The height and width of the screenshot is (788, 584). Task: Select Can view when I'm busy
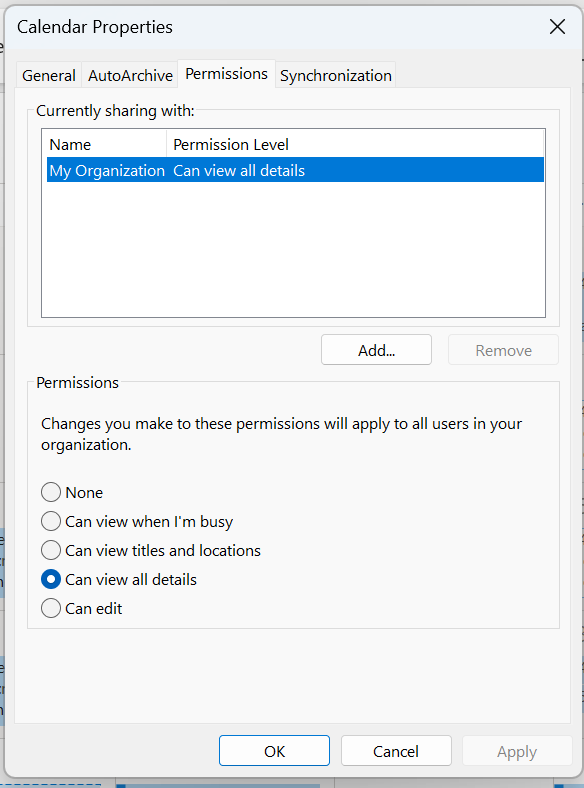(x=137, y=522)
